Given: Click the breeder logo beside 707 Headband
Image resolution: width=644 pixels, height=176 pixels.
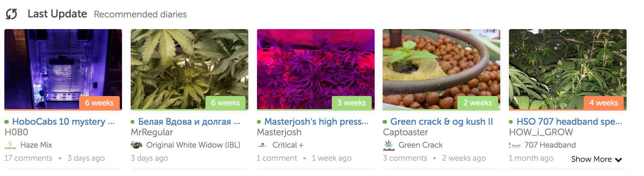Looking at the screenshot, I should (515, 145).
